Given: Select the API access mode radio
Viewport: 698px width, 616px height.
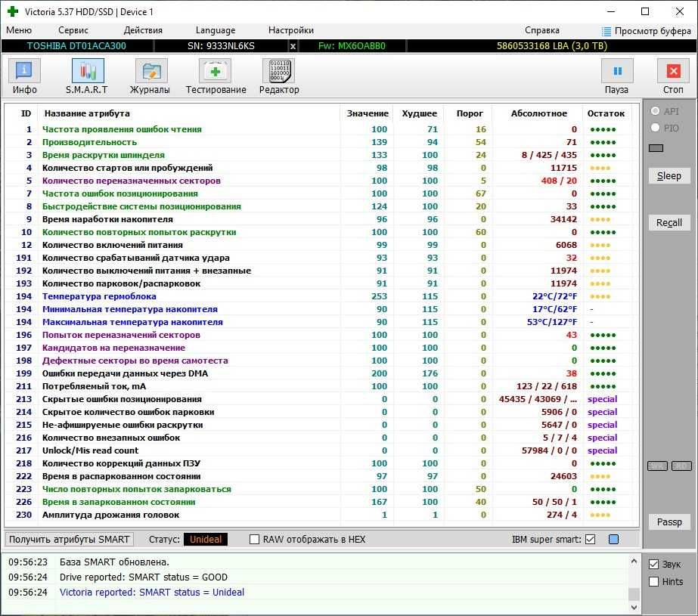Looking at the screenshot, I should pos(655,111).
